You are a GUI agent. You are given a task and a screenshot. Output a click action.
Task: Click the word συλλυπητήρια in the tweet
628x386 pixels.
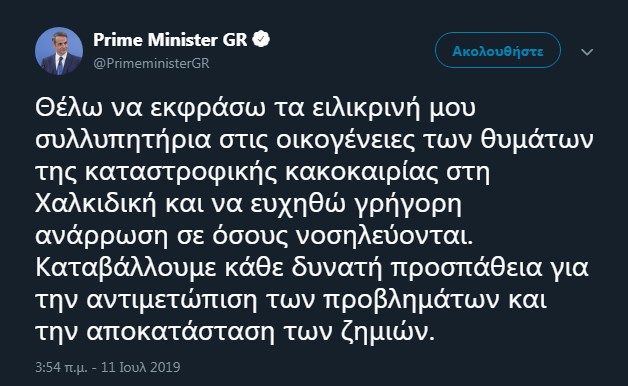point(123,141)
